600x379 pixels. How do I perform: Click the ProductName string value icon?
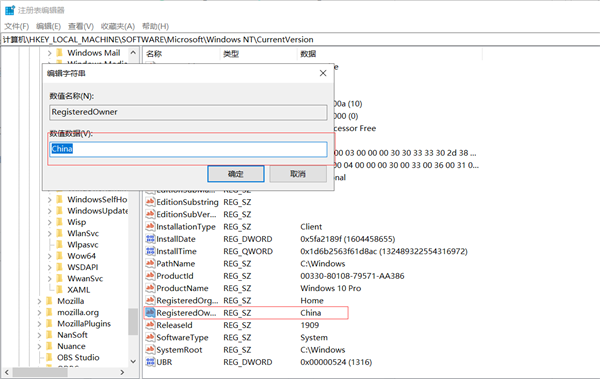(150, 288)
